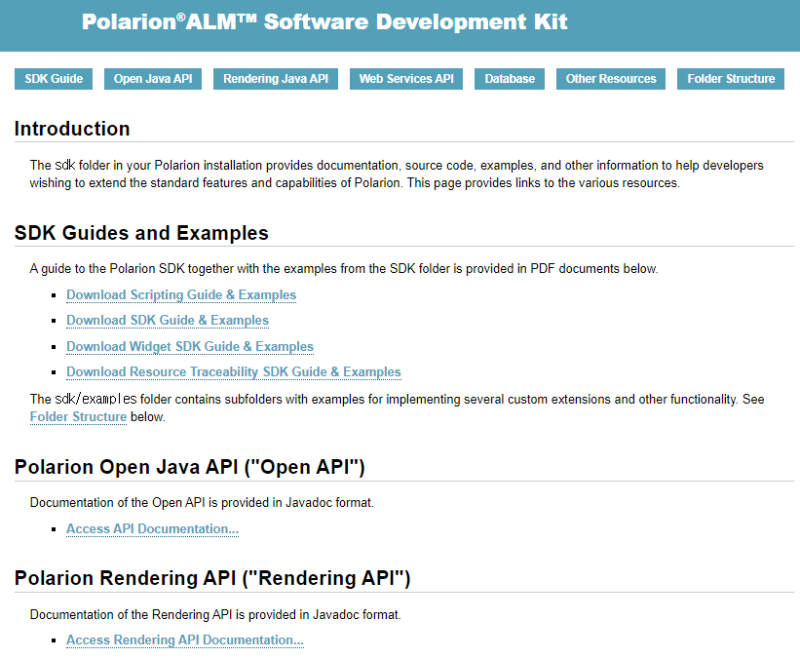800x659 pixels.
Task: Click the Polarion ALM Software Development Kit title
Action: click(x=324, y=22)
